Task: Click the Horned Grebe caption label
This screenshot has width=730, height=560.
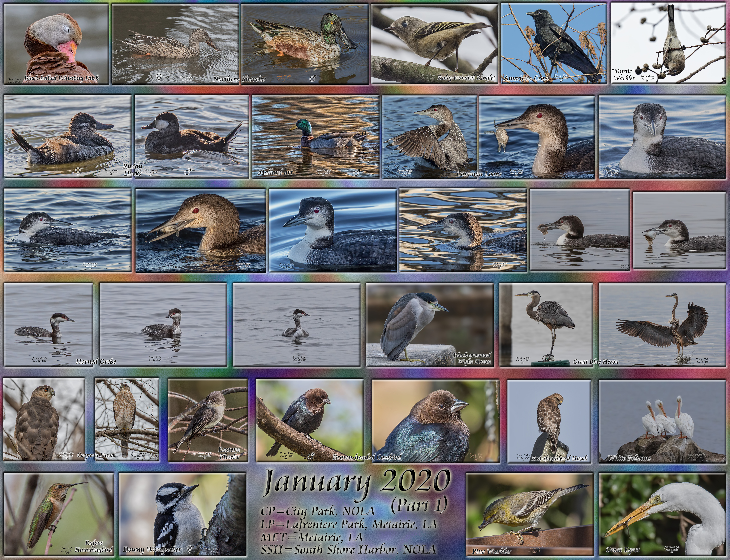Action: [x=96, y=362]
